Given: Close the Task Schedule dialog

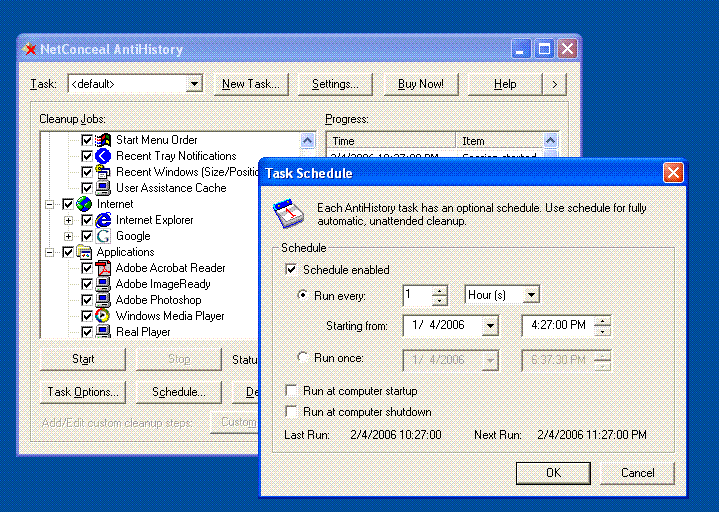Looking at the screenshot, I should (673, 173).
